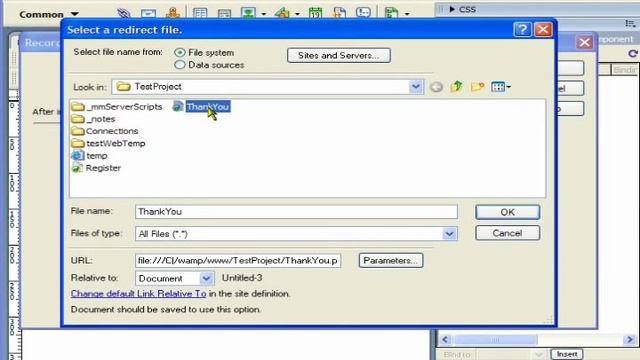Select the Connections folder
The image size is (640, 360).
coord(105,131)
